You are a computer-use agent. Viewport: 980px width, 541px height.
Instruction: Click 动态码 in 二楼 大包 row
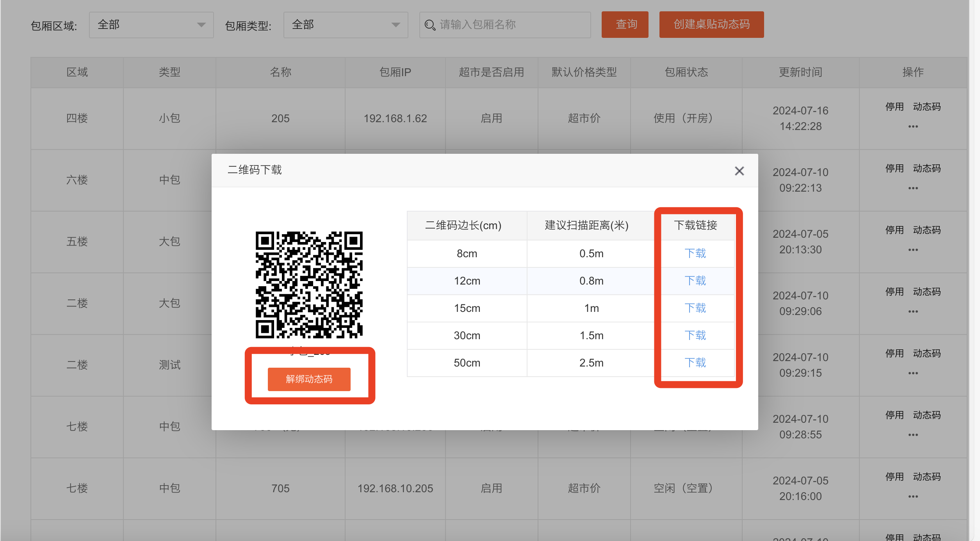[x=927, y=292]
